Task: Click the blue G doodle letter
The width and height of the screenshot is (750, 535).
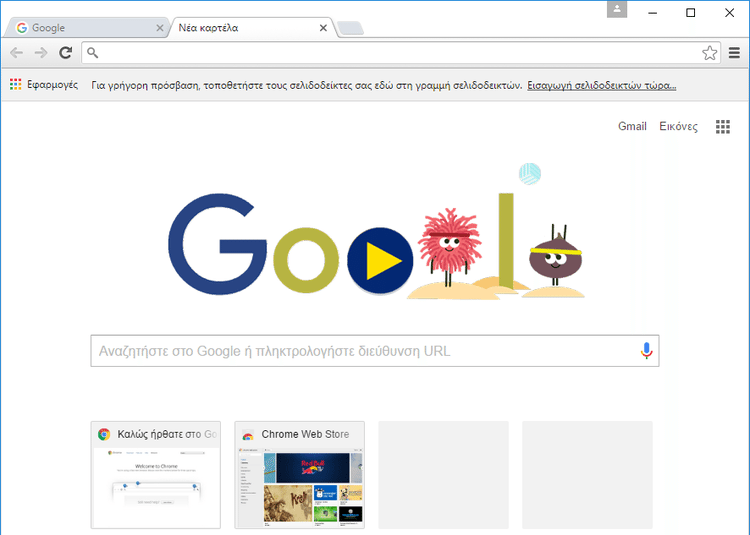Action: 217,244
